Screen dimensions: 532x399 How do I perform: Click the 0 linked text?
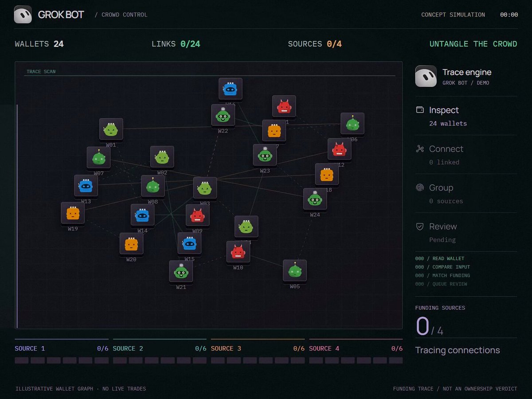[444, 162]
